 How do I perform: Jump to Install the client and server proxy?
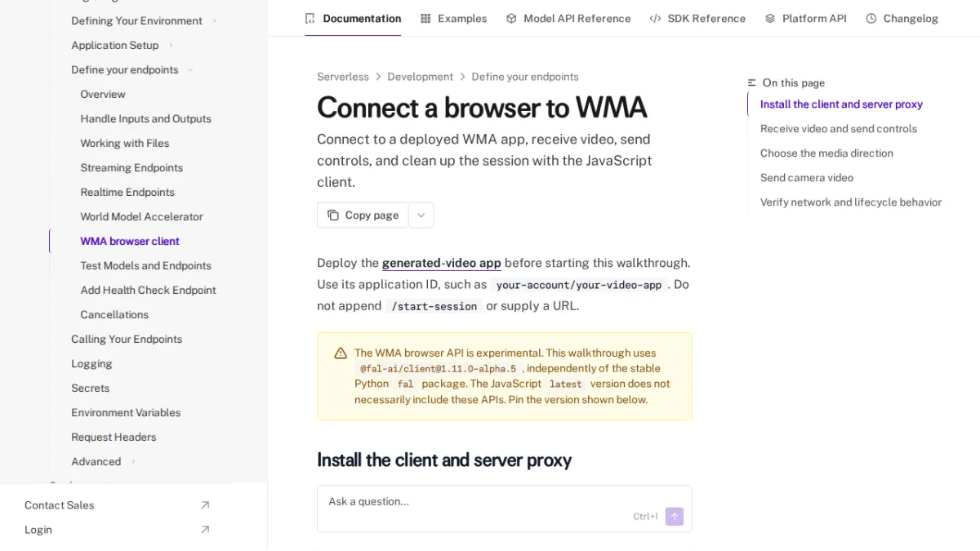[x=841, y=104]
